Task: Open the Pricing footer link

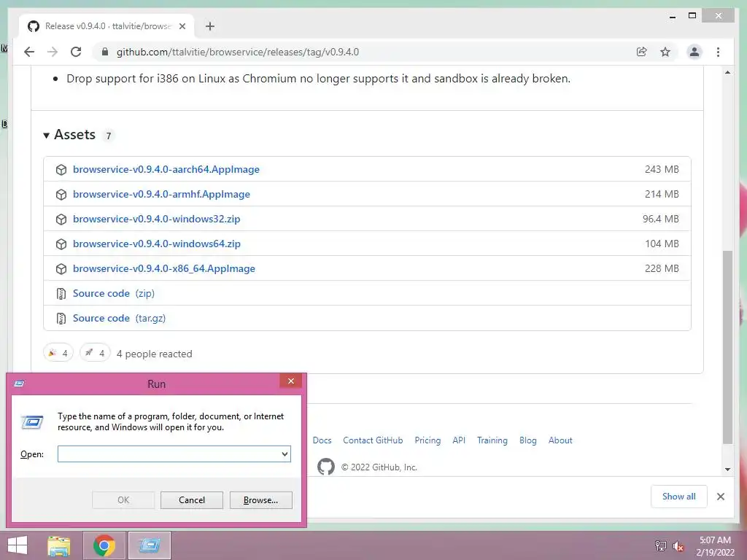Action: (x=427, y=440)
